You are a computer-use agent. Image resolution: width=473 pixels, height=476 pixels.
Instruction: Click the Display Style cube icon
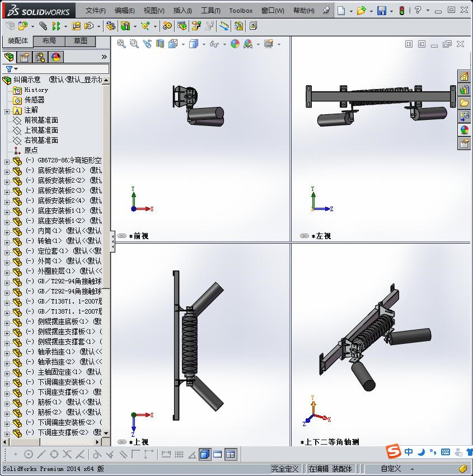coord(194,44)
